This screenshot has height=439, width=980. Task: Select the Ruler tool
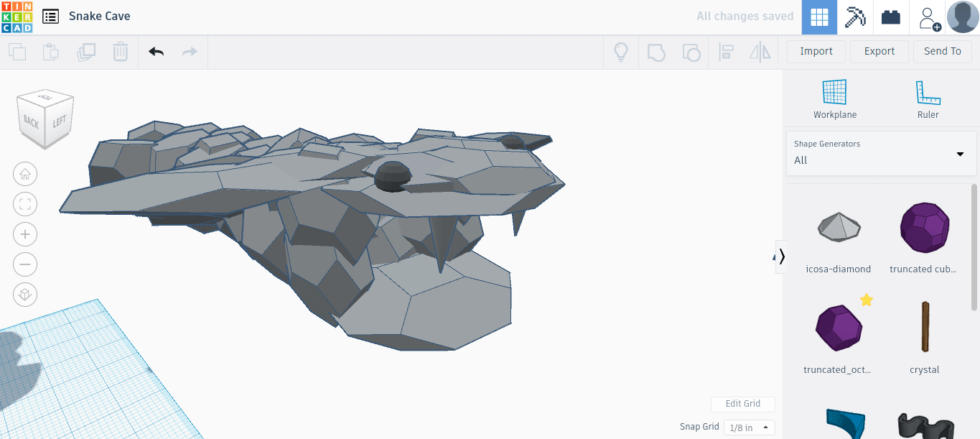coord(928,97)
